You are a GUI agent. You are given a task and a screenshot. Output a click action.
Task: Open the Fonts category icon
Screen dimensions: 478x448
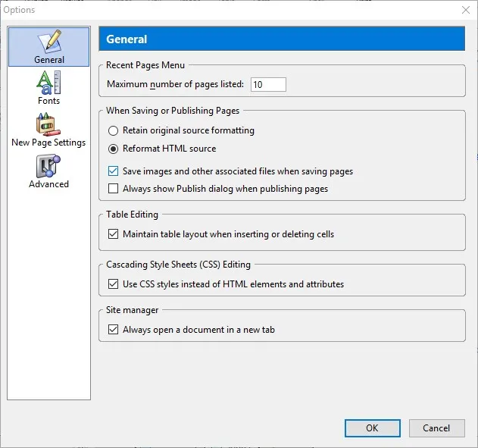point(48,83)
